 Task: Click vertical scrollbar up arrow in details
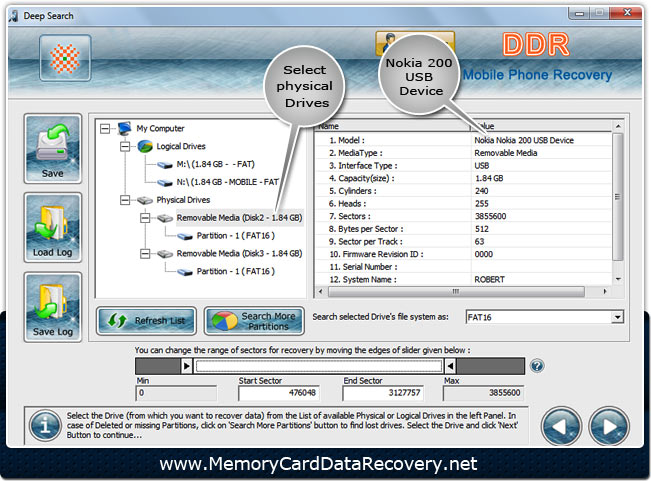(618, 126)
